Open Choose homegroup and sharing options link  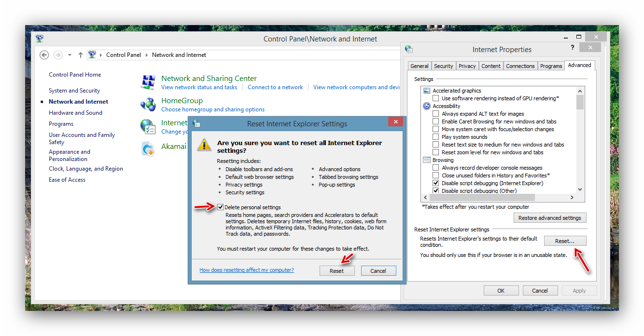click(x=213, y=109)
